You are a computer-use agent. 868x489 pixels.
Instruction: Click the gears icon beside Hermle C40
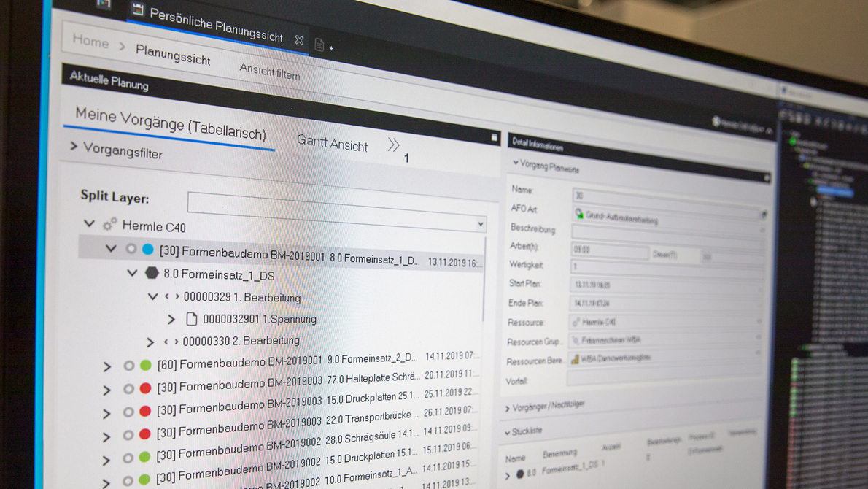coord(110,224)
